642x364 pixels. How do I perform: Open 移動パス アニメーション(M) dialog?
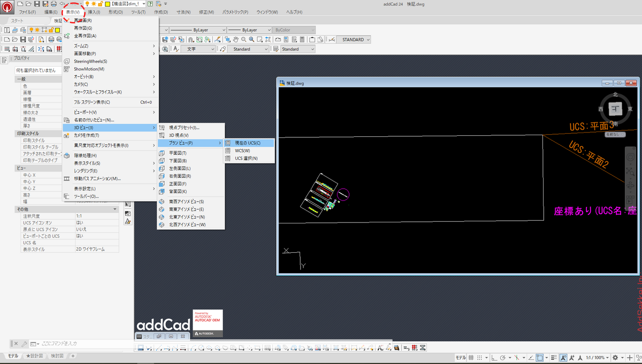click(110, 179)
